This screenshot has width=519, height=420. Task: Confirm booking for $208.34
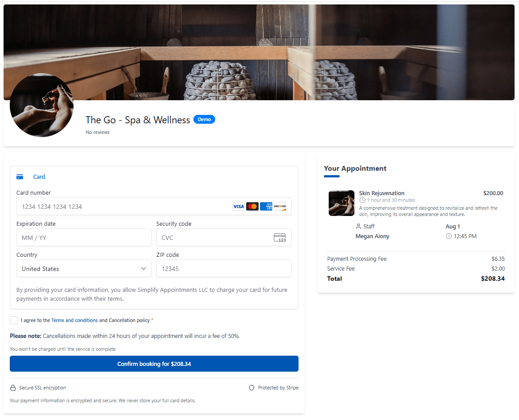click(x=154, y=364)
